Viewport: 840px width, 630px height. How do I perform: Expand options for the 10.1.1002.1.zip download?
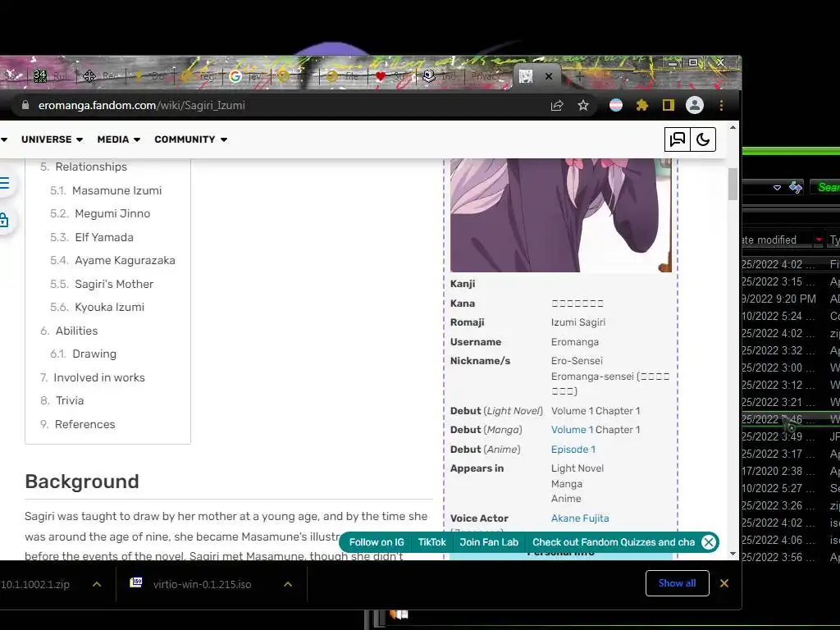point(97,584)
